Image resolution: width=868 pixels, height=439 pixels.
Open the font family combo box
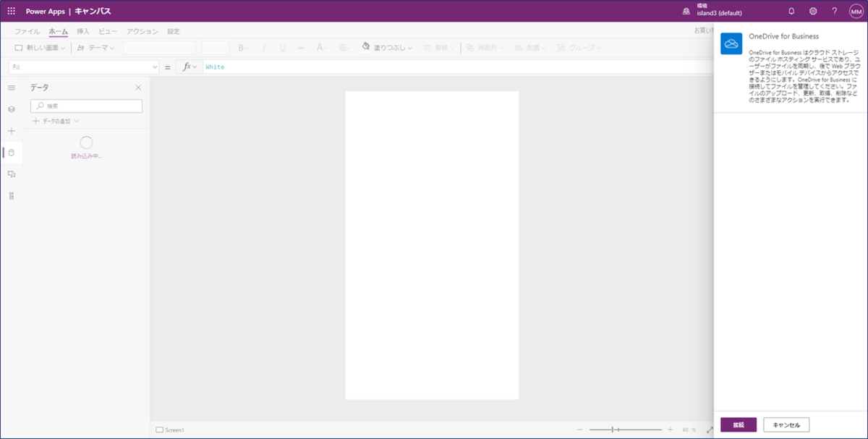(159, 48)
